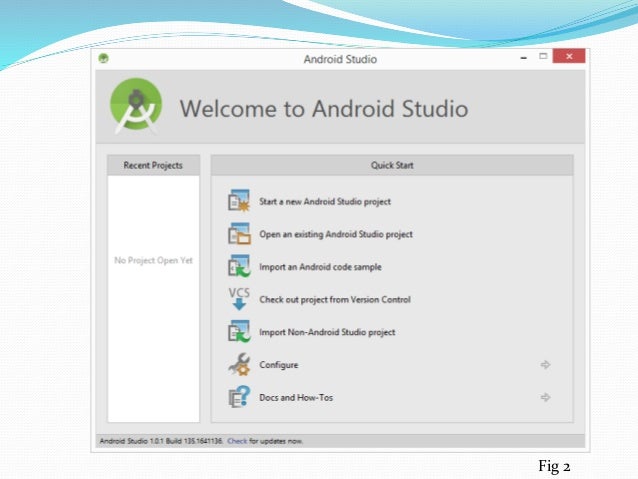Viewport: 638px width, 479px height.
Task: Start a new Android Studio project
Action: (x=325, y=201)
